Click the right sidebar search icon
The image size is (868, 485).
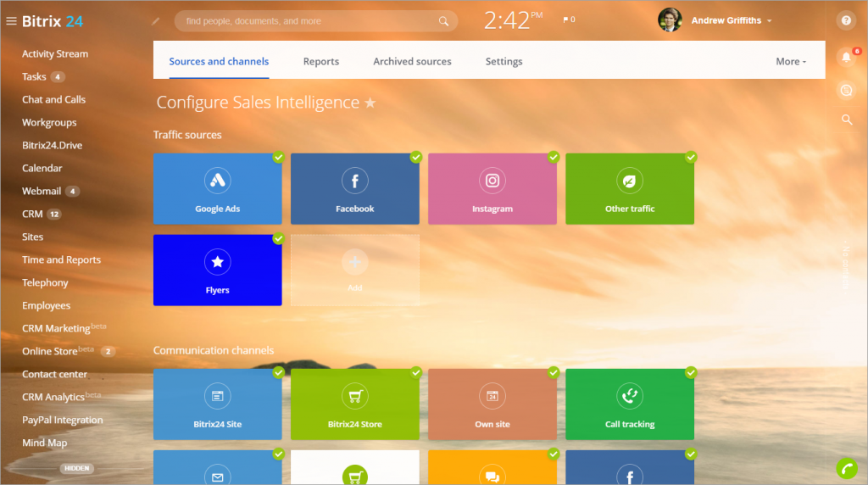point(847,120)
